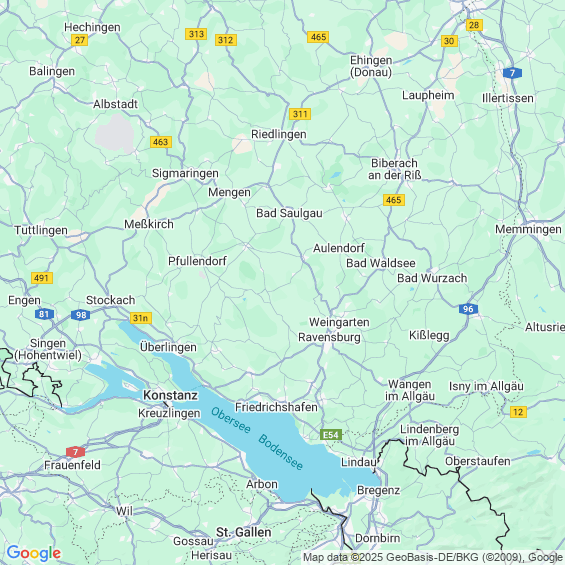
Task: Select the Friedrichshafen city label
Action: [x=276, y=407]
